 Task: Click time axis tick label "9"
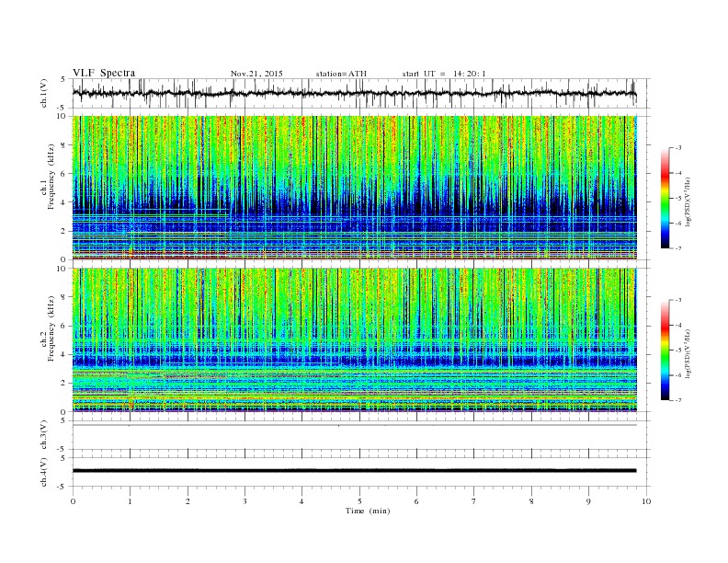point(588,501)
